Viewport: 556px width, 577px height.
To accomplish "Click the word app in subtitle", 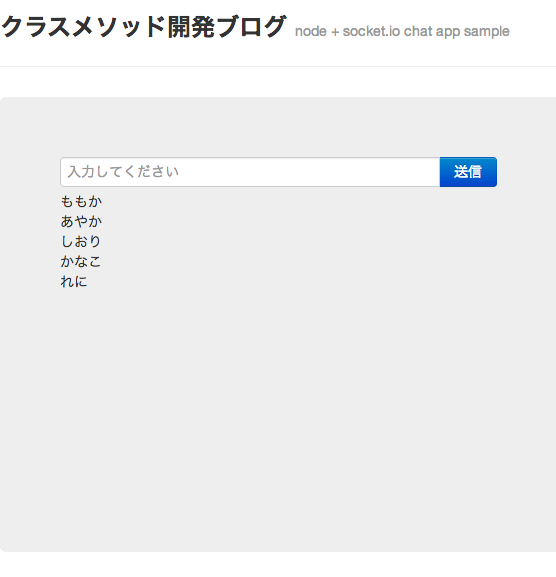I will click(x=448, y=32).
